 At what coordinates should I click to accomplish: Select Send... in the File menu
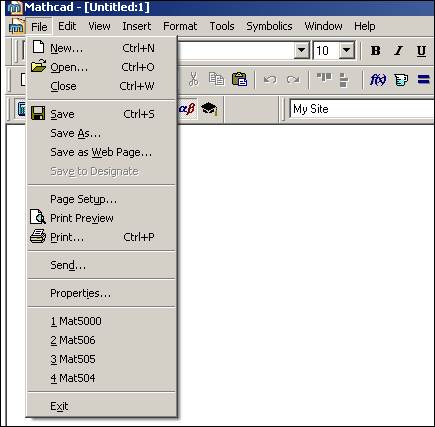(x=101, y=265)
